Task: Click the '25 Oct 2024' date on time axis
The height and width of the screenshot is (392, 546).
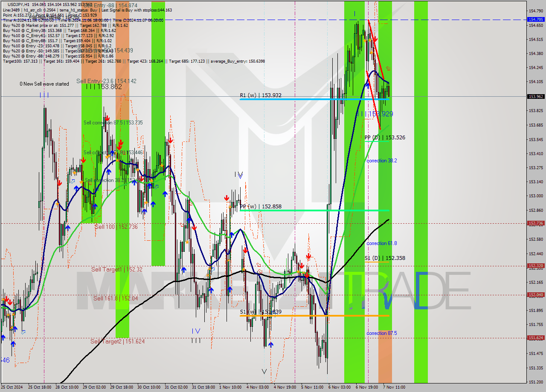Action: (11, 387)
